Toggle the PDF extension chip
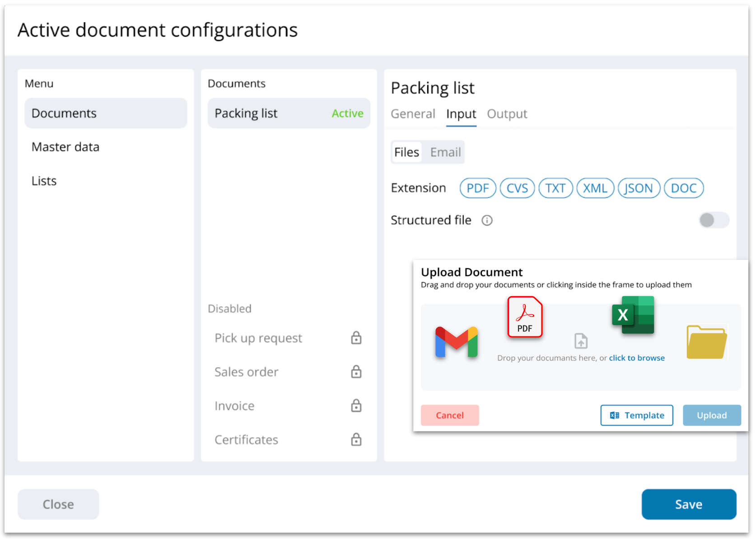The width and height of the screenshot is (756, 539). click(x=478, y=188)
